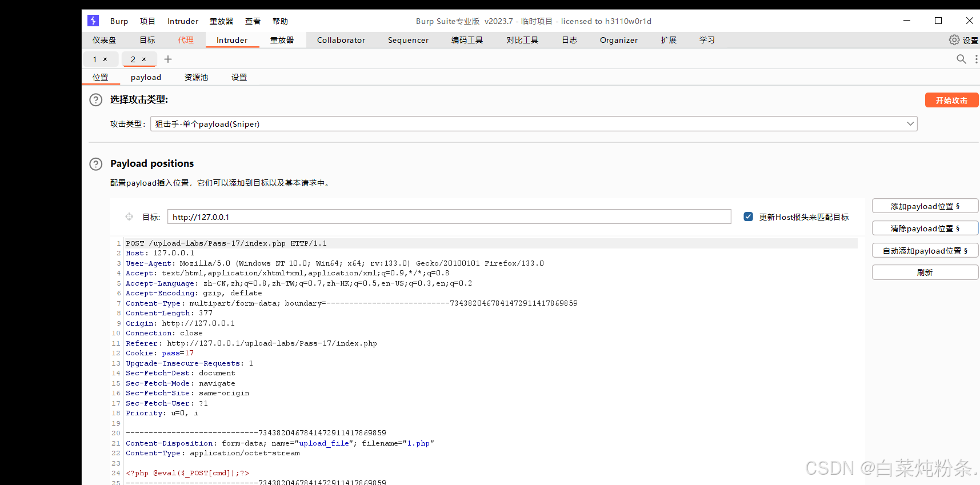The height and width of the screenshot is (485, 980).
Task: Open the settings gear icon
Action: (954, 40)
